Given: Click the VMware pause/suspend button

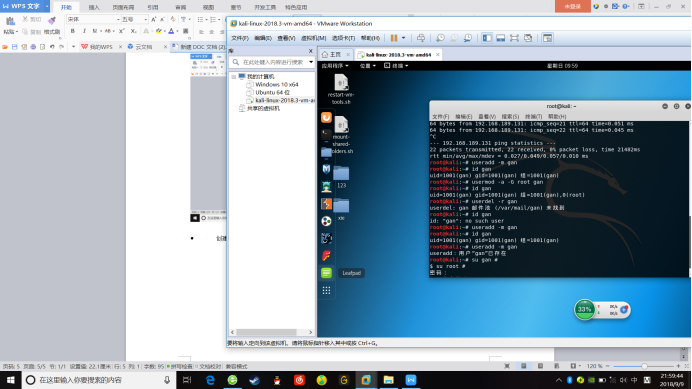Looking at the screenshot, I should (394, 38).
